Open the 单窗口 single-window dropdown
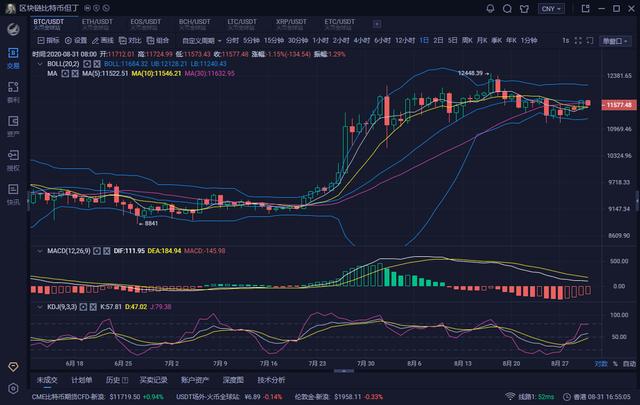Screen dimensions: 640x405 tap(615, 41)
